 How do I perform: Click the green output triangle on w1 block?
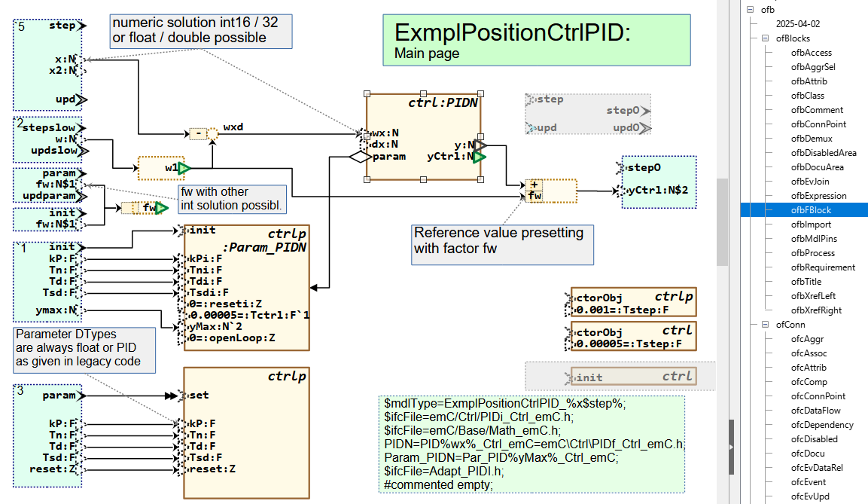pyautogui.click(x=184, y=168)
